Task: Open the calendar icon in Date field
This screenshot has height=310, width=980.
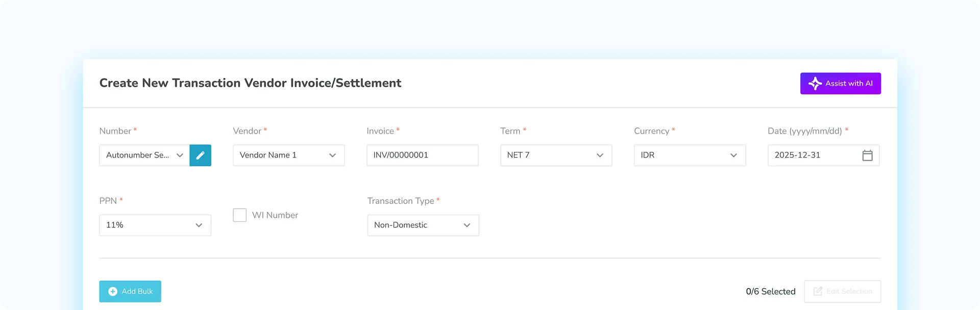Action: [x=867, y=155]
